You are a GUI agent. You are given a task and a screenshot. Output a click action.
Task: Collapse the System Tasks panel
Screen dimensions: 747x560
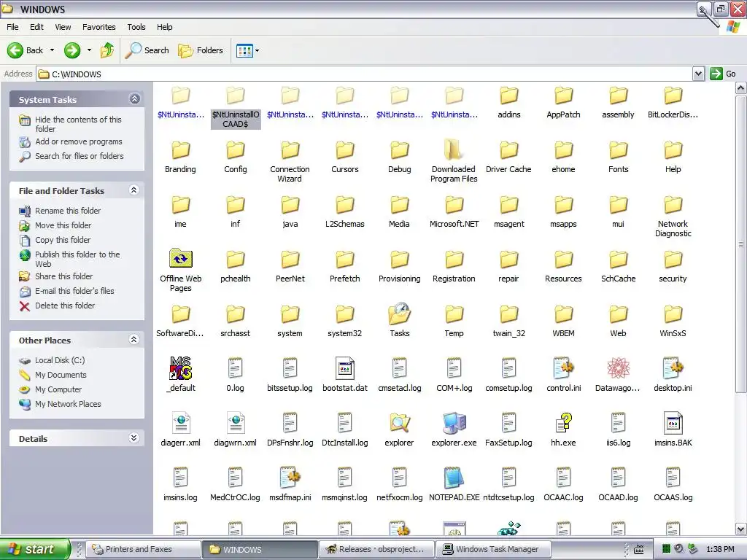pyautogui.click(x=134, y=99)
